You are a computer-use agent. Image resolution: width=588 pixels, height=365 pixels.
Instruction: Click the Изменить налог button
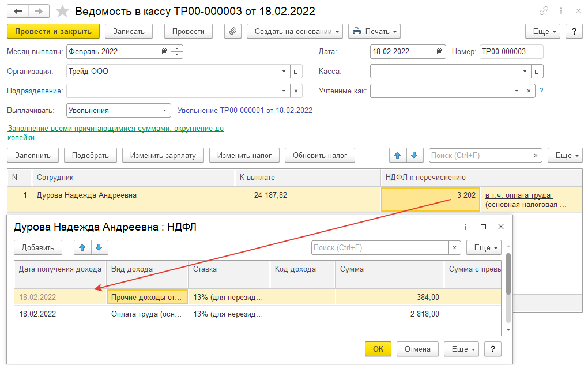(244, 155)
